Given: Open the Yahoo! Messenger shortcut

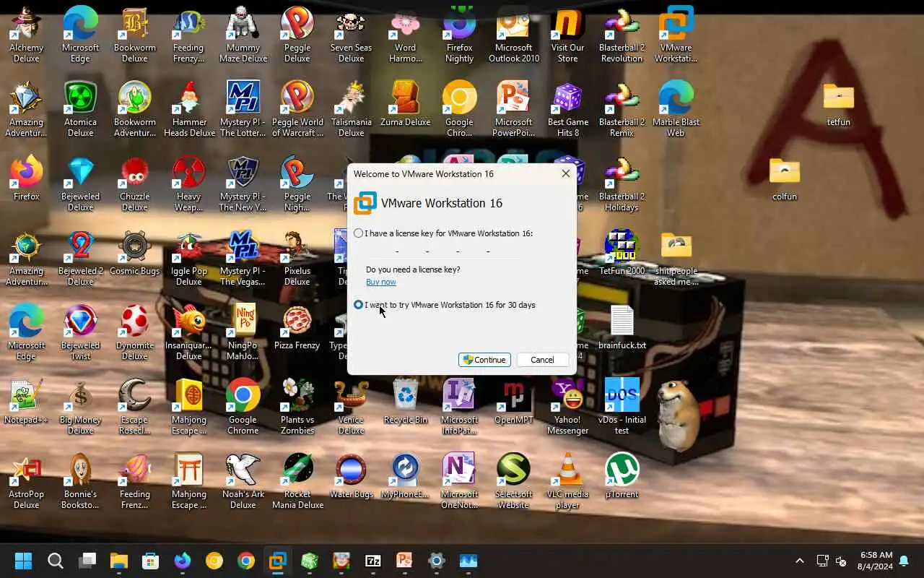Looking at the screenshot, I should pyautogui.click(x=567, y=407).
